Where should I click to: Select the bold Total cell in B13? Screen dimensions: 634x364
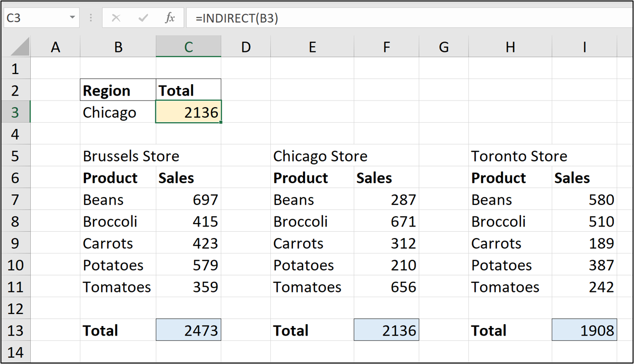click(x=117, y=330)
